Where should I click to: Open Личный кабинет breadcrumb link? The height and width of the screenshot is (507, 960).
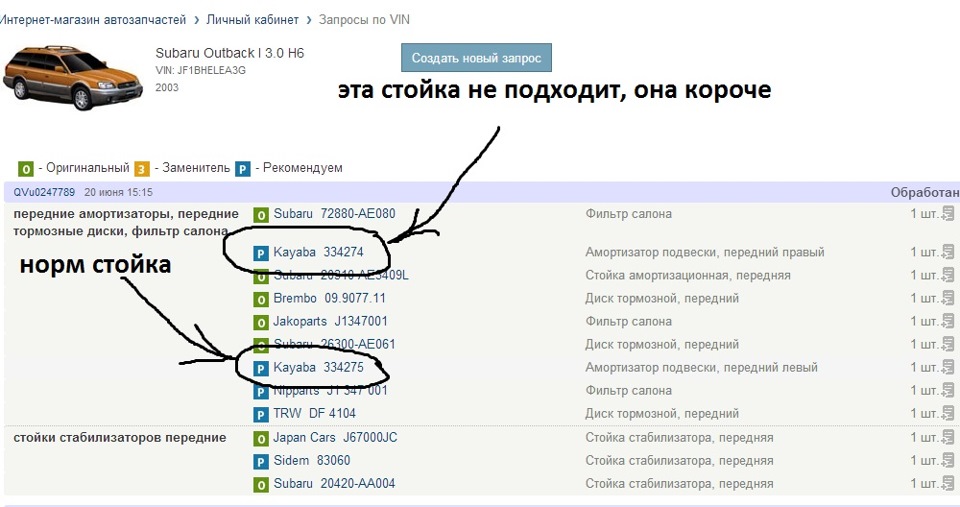(252, 20)
